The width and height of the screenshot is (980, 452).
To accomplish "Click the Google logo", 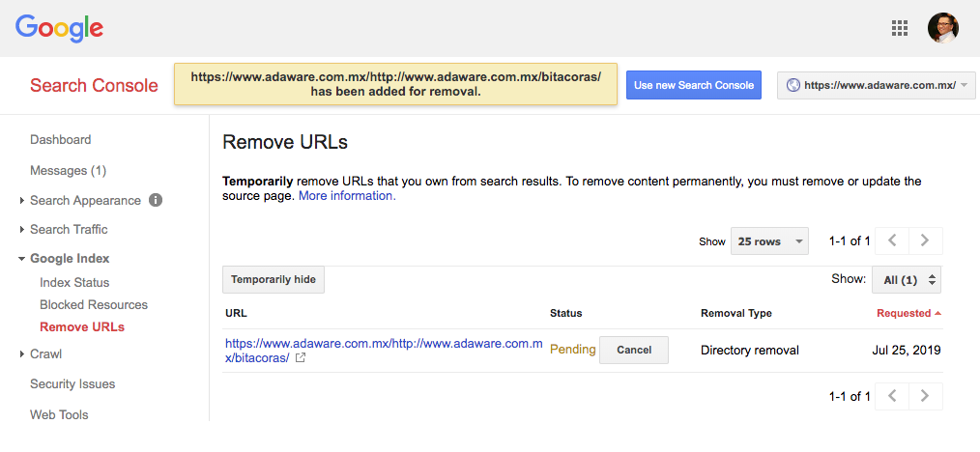I will click(60, 28).
